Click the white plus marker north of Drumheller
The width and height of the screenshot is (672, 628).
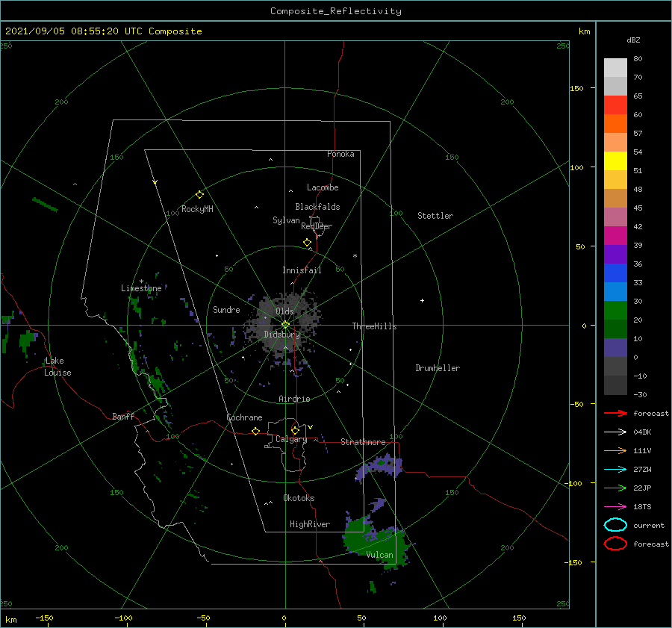[x=422, y=300]
